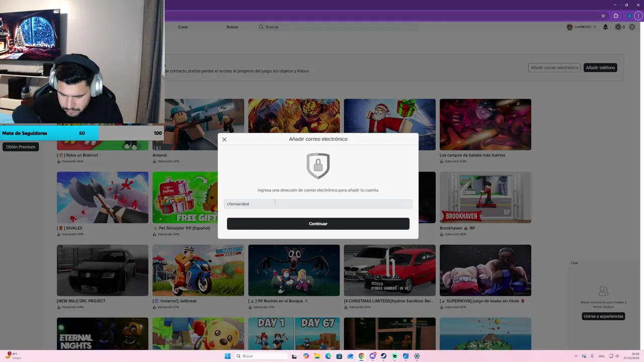644x362 pixels.
Task: Open the Eternal Nights game thumbnail
Action: (x=103, y=334)
